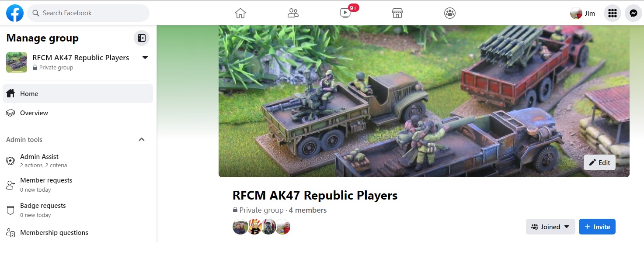Select Home in the group sidebar
644x255 pixels.
click(x=78, y=93)
